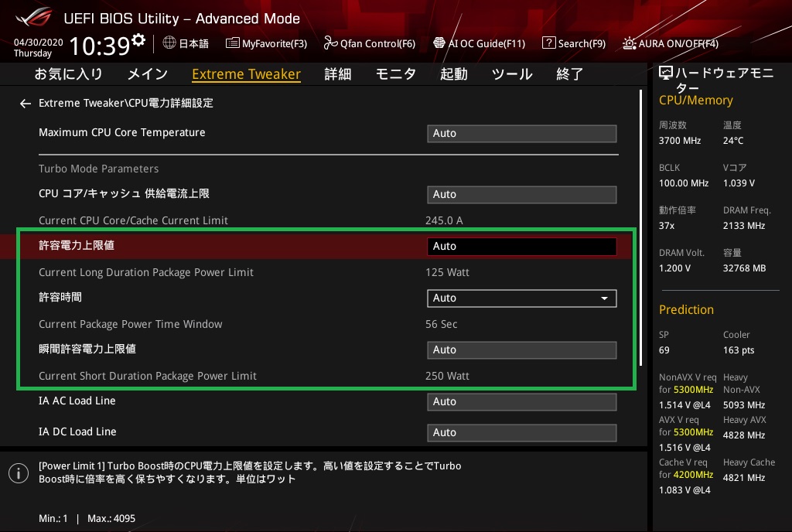Select the 瞬間許容電力上限値 row label

click(x=87, y=350)
